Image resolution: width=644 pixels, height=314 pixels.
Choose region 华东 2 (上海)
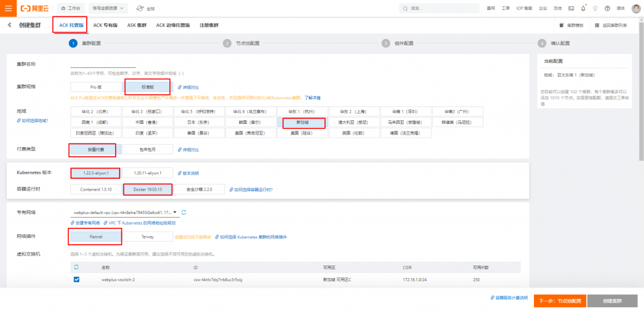click(x=354, y=111)
